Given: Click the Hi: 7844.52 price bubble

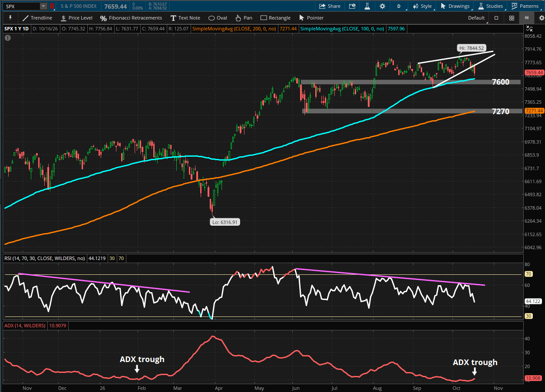Looking at the screenshot, I should point(471,48).
